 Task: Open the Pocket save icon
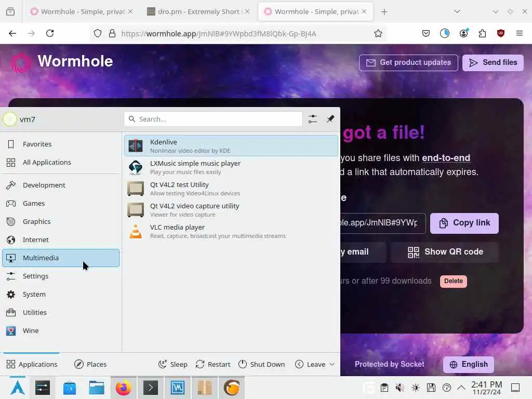(426, 33)
